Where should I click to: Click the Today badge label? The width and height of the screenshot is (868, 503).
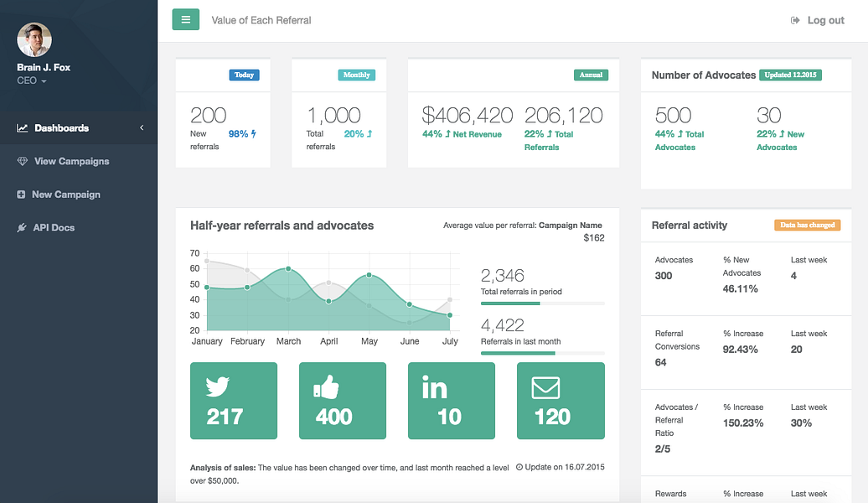click(244, 75)
